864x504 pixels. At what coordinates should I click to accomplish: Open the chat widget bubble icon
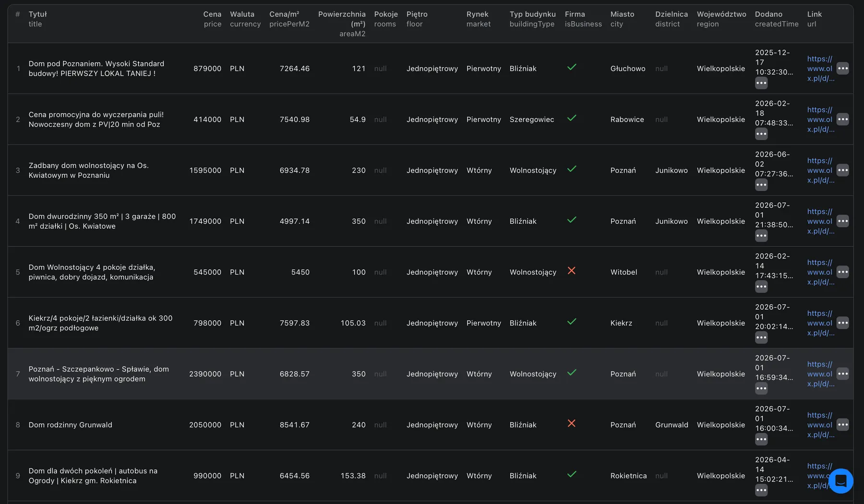(840, 481)
